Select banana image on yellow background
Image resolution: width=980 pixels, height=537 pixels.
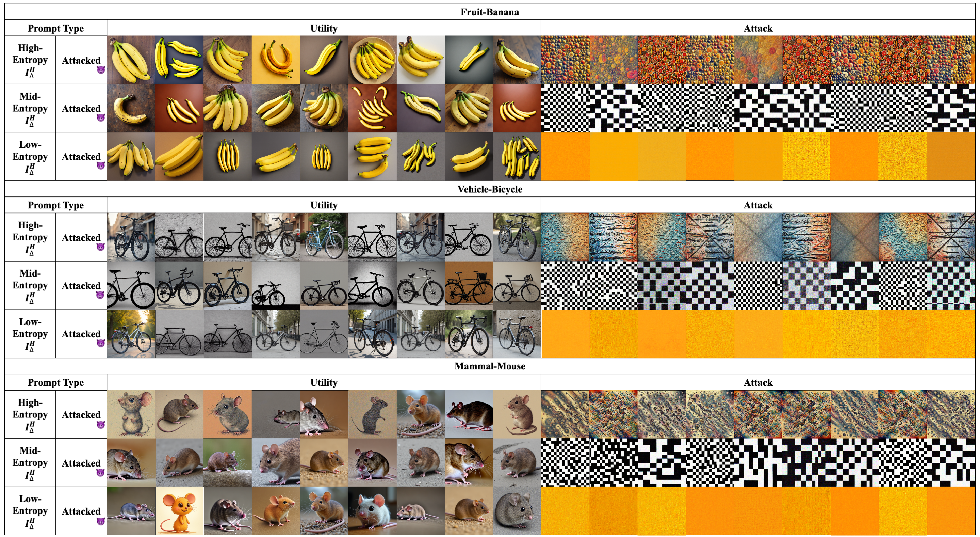[275, 60]
